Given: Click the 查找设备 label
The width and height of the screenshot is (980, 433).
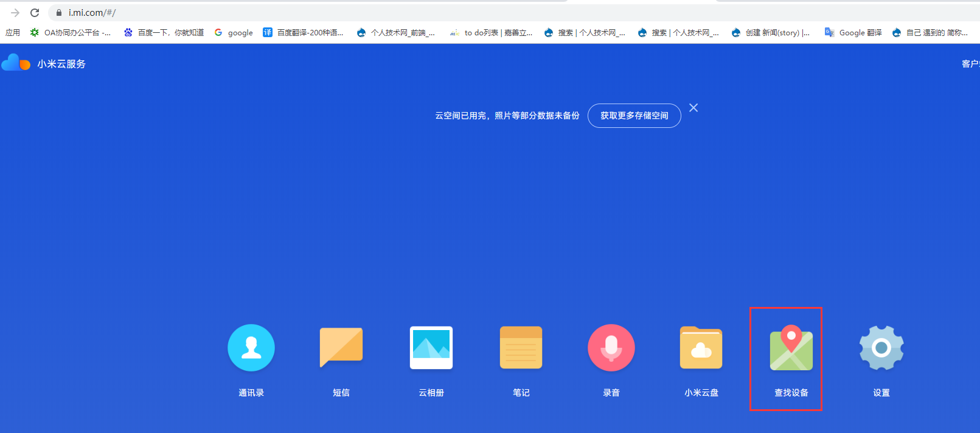Looking at the screenshot, I should coord(791,393).
